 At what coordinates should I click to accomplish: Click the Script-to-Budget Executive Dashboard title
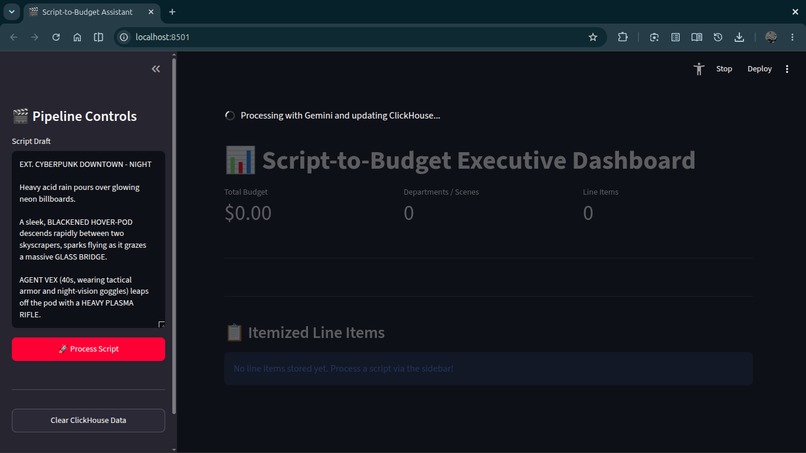479,160
